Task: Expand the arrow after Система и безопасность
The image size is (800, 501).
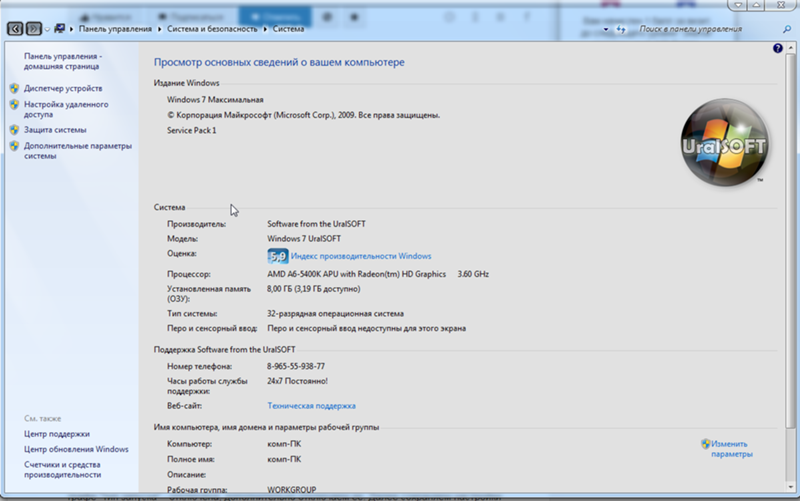Action: tap(265, 29)
